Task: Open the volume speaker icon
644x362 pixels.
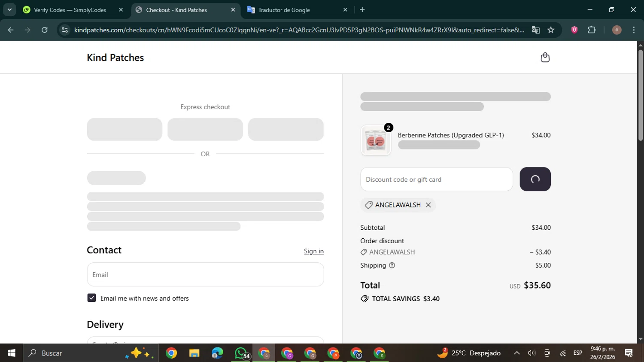Action: coord(532,353)
